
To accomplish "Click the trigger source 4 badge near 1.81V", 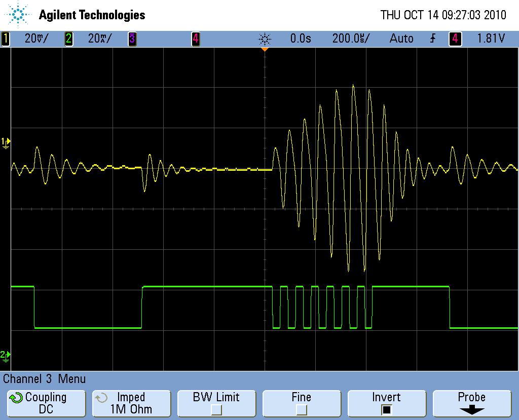I will [x=455, y=39].
